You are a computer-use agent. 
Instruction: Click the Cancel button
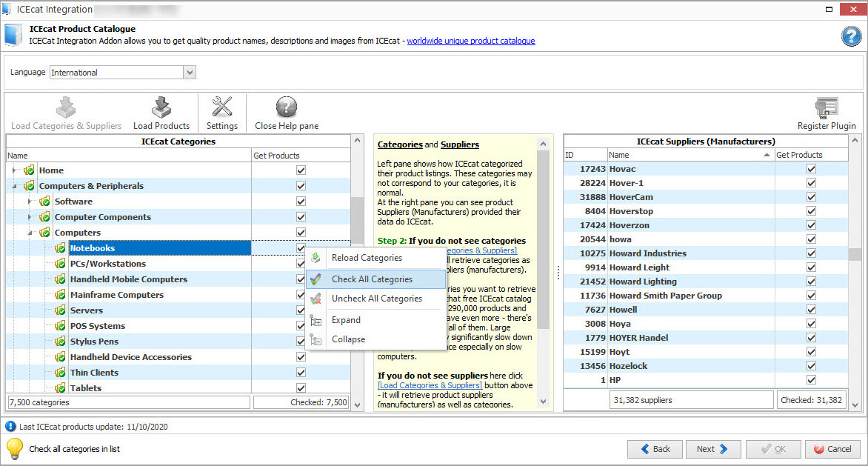832,449
